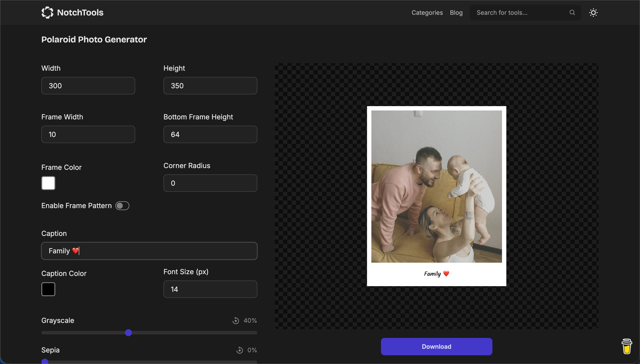Click the search magnifier icon

(572, 12)
